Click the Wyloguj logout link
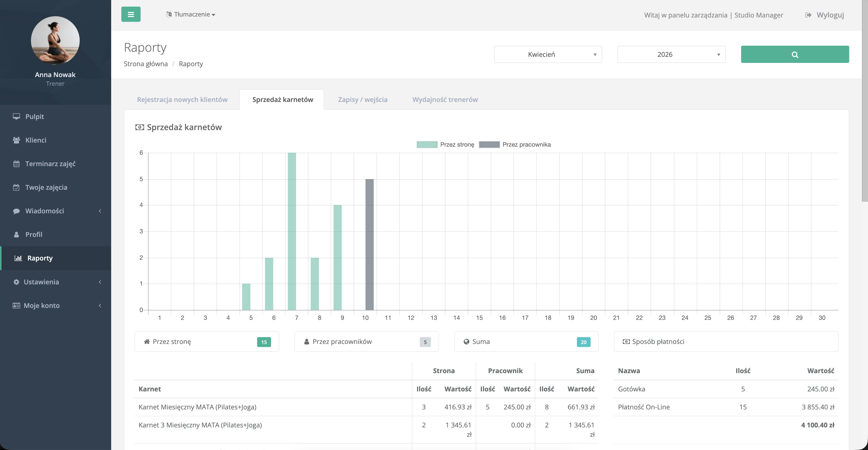 [825, 15]
